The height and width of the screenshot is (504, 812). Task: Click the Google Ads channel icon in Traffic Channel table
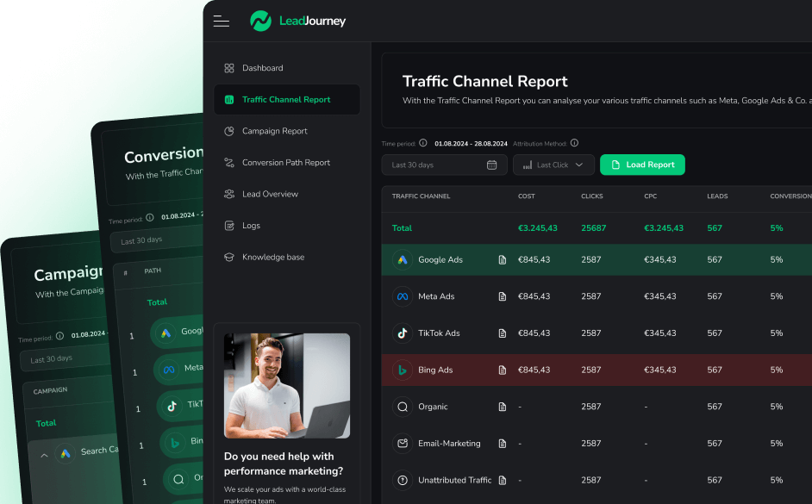pos(403,260)
